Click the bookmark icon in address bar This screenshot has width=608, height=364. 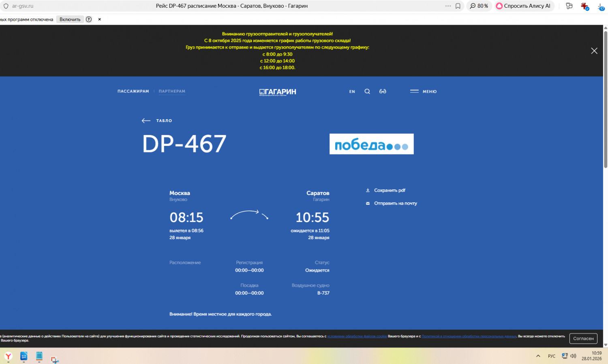[458, 6]
